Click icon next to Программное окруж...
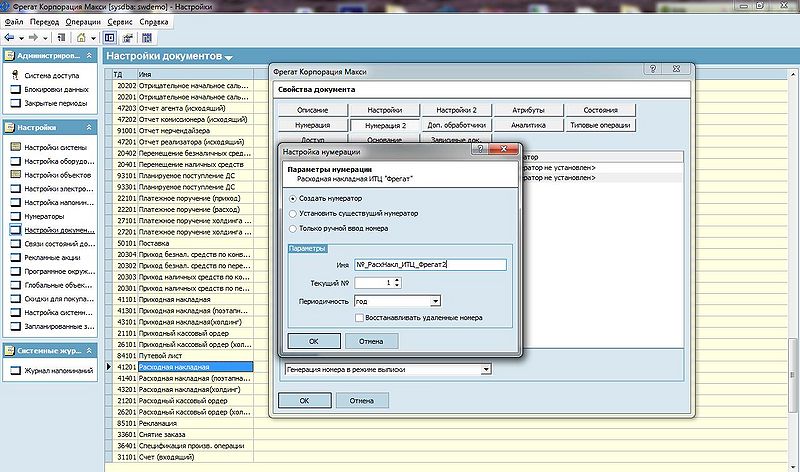This screenshot has height=472, width=800. (16, 271)
